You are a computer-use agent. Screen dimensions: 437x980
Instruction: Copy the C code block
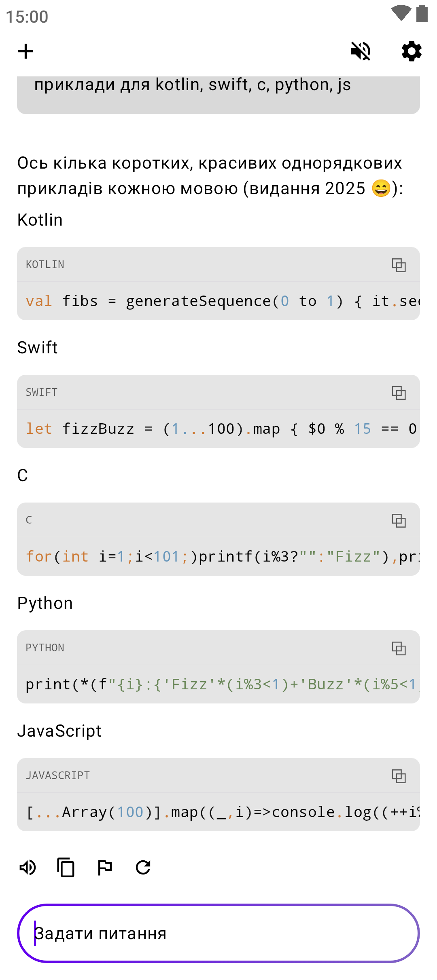point(399,521)
